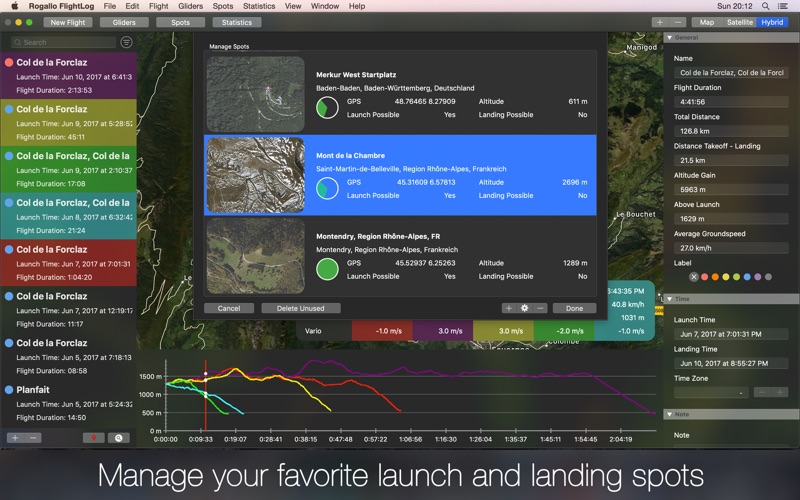Switch map view to Map

(x=707, y=22)
